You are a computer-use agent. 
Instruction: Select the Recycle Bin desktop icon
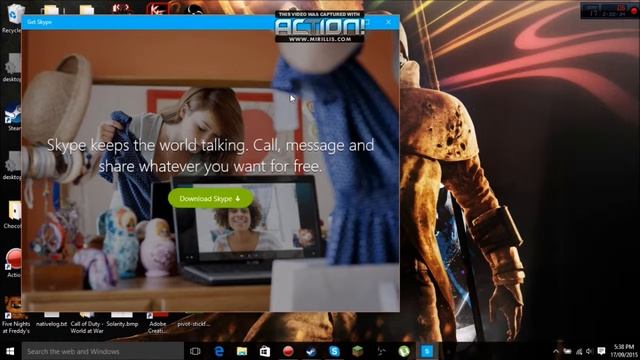tap(11, 18)
